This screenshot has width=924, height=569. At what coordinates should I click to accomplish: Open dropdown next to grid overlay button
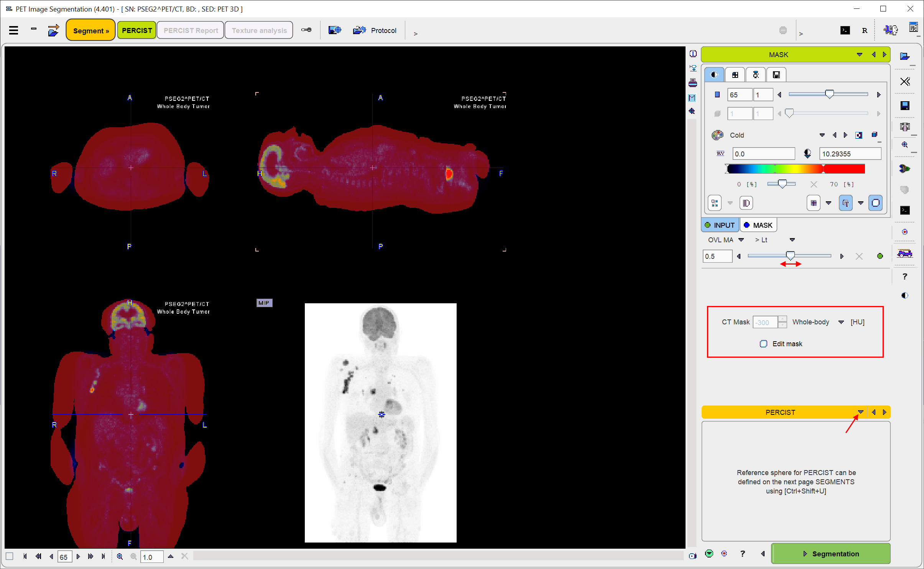pos(828,203)
